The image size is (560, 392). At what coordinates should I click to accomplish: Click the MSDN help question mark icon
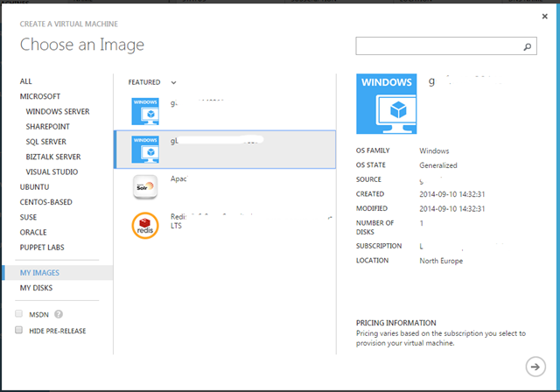click(x=59, y=314)
